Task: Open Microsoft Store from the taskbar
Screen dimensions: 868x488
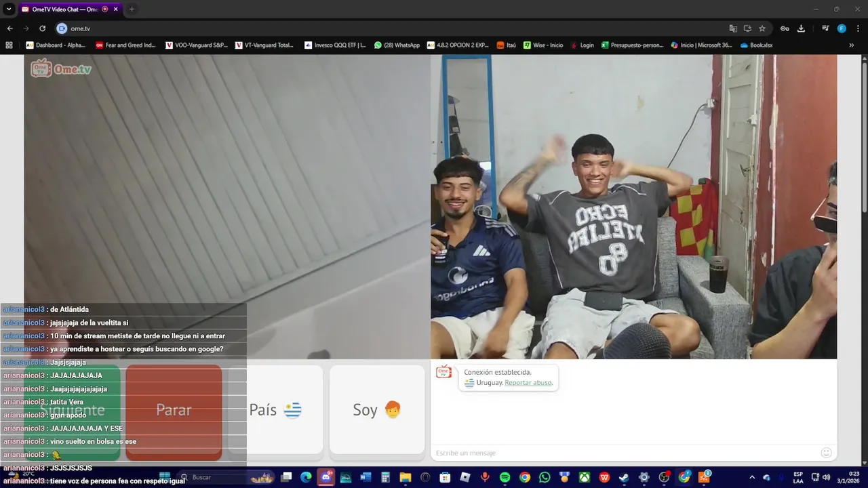Action: (x=445, y=477)
